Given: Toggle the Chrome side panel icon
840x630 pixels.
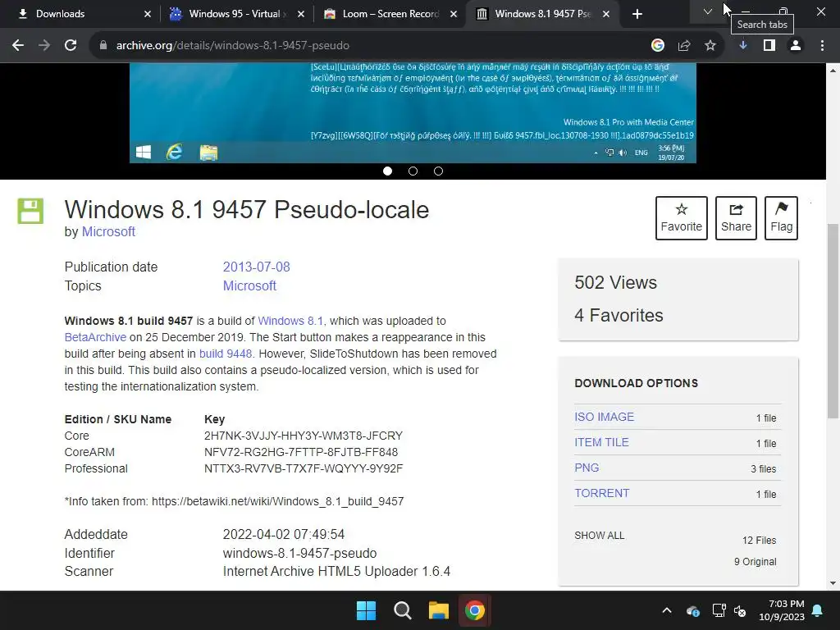Looking at the screenshot, I should tap(769, 46).
